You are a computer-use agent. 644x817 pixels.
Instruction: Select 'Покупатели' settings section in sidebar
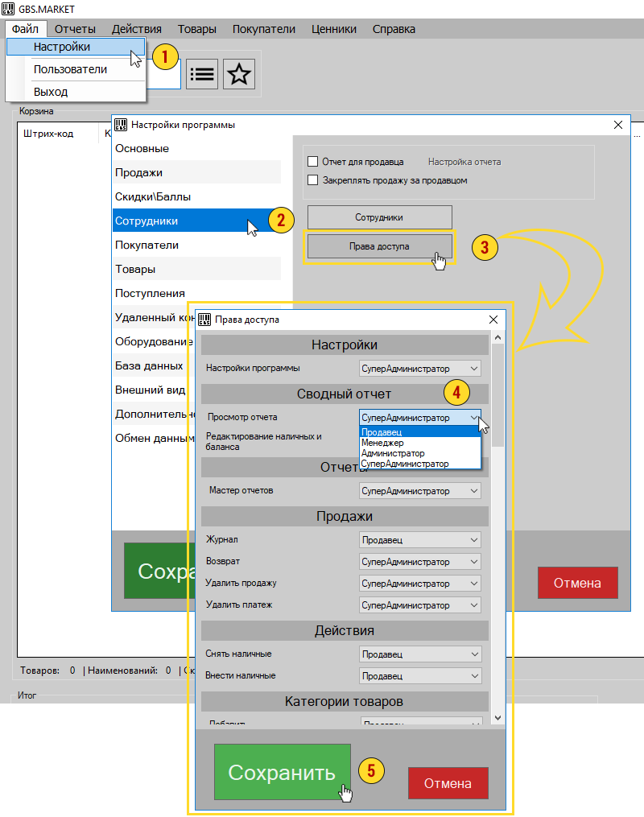[x=197, y=245]
